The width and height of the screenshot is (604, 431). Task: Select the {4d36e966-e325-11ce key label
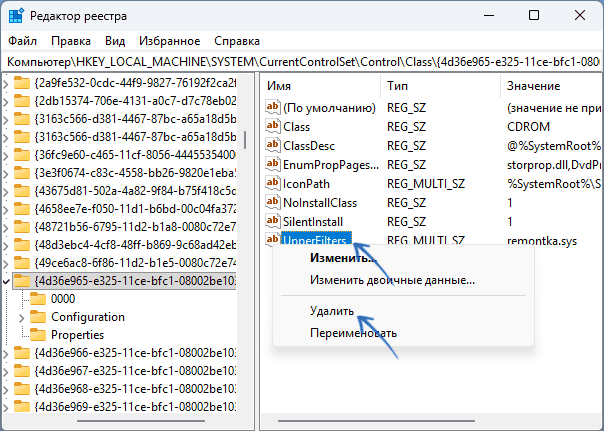pos(135,353)
